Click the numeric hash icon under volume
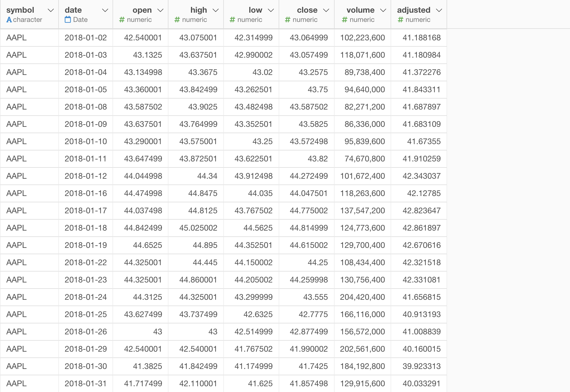This screenshot has height=392, width=570. pos(344,20)
